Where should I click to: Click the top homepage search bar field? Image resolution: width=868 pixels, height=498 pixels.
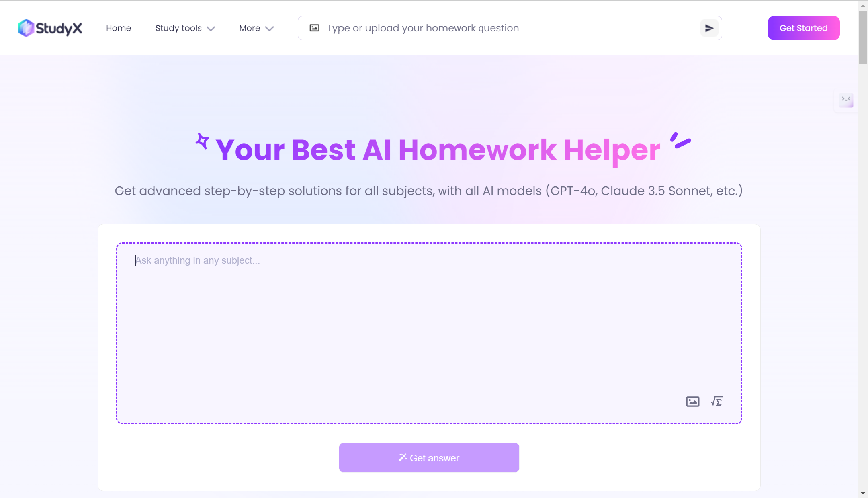(510, 28)
